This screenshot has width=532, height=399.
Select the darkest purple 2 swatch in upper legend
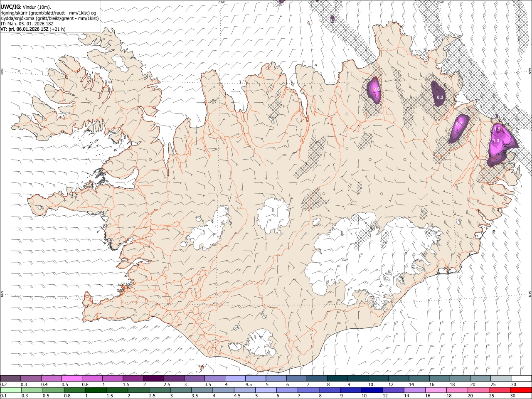click(x=153, y=378)
